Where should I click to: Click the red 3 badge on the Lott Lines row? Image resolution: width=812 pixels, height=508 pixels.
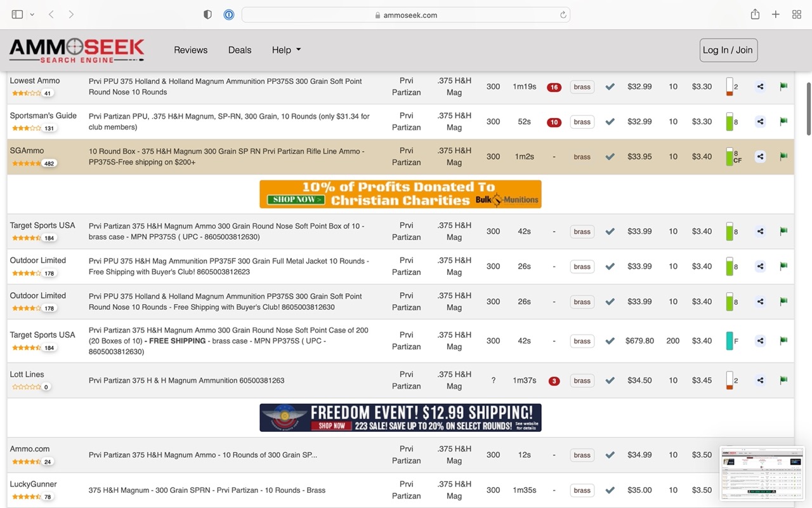(x=554, y=381)
